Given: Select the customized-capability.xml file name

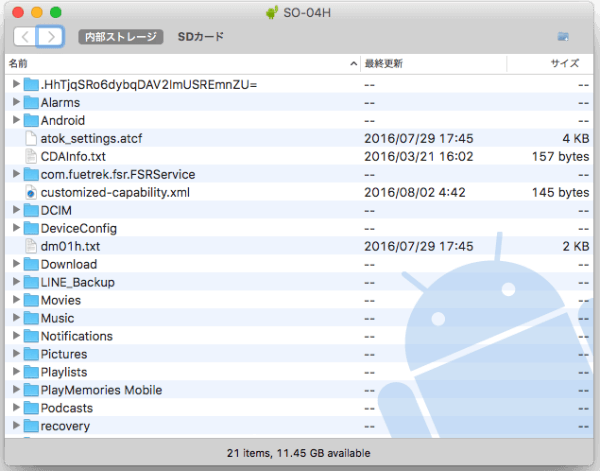Looking at the screenshot, I should click(115, 192).
